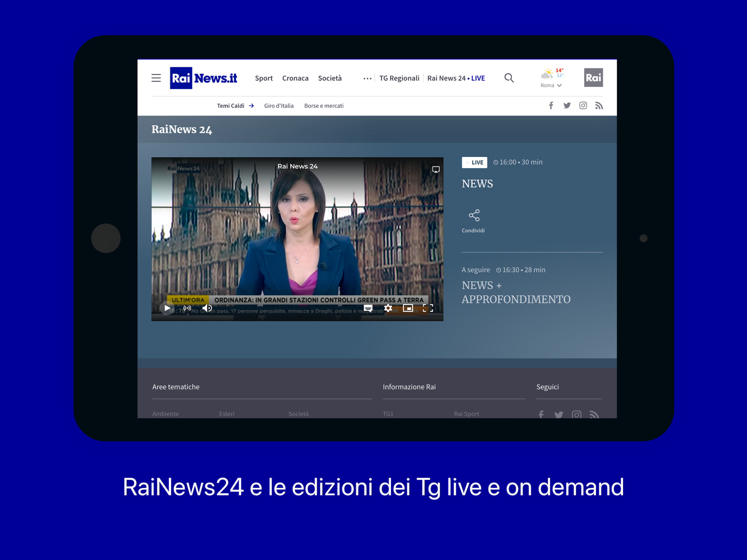
Task: Open Rai News 24 LIVE link
Action: pyautogui.click(x=456, y=78)
